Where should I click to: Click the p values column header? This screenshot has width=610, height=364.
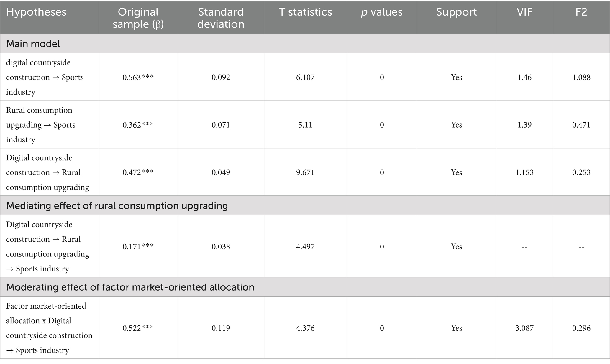coord(382,12)
